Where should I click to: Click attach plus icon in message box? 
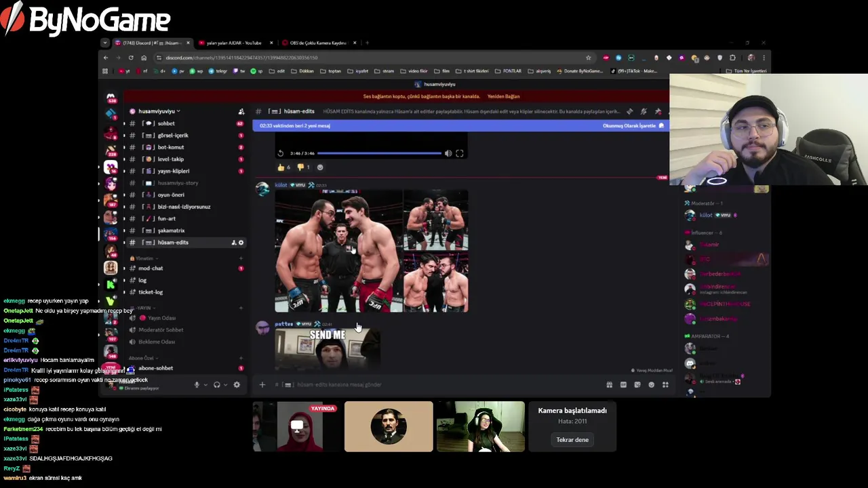click(262, 385)
